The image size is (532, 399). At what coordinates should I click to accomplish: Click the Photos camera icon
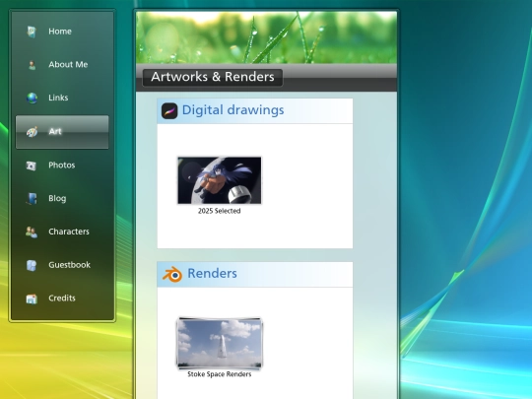click(32, 166)
